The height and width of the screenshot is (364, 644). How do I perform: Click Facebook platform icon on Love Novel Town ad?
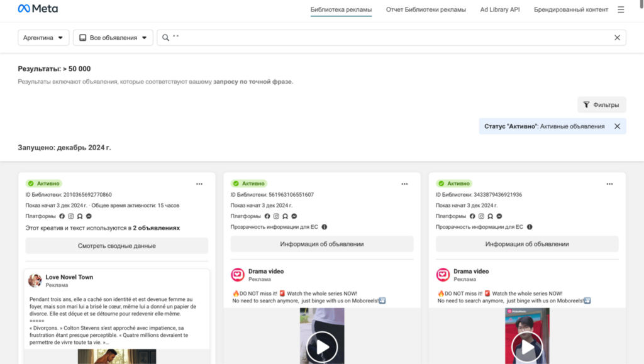(62, 216)
